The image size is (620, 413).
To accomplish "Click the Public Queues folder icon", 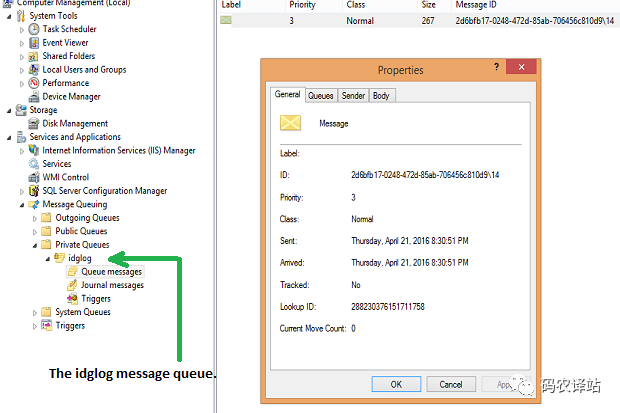I will click(46, 231).
